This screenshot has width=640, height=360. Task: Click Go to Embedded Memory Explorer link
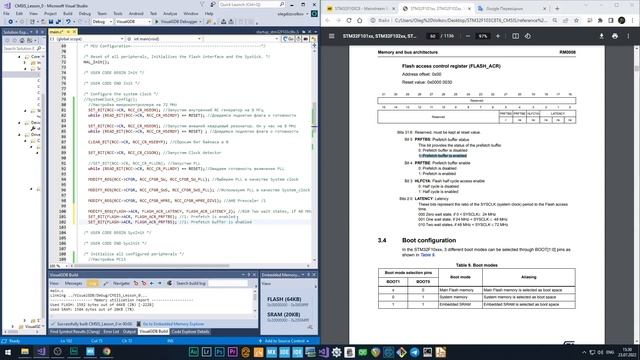tap(173, 324)
